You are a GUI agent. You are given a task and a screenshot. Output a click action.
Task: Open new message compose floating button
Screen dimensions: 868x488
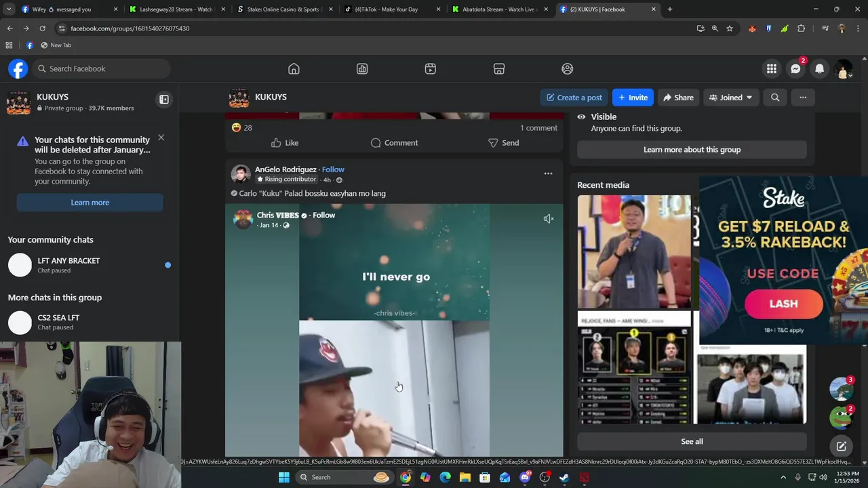pos(841,446)
